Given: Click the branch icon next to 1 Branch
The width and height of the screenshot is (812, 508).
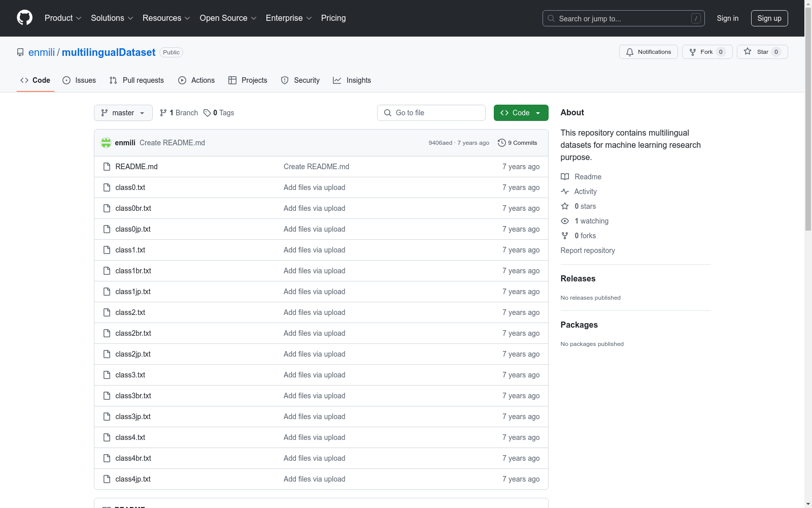Looking at the screenshot, I should (x=163, y=113).
